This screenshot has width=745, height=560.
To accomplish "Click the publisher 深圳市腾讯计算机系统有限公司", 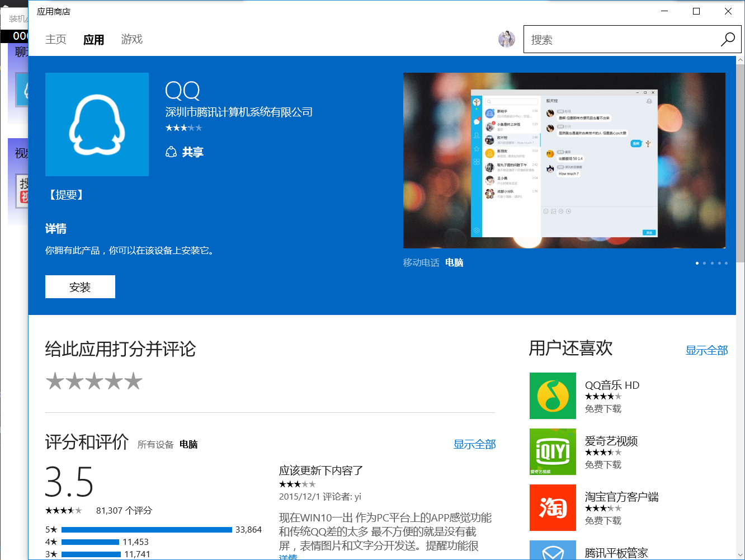I will (239, 112).
